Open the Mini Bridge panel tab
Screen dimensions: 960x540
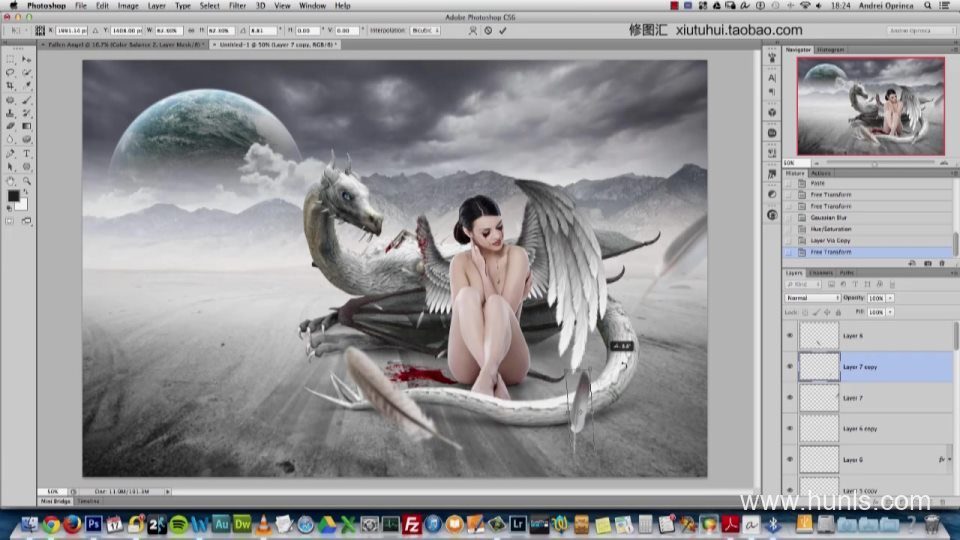coord(55,501)
